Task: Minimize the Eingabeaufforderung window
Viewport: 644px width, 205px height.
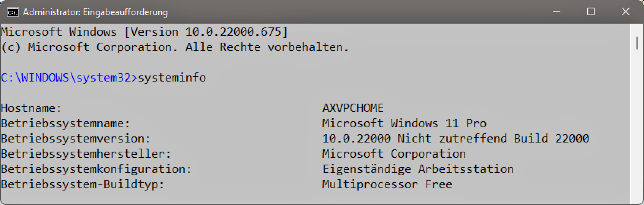Action: (556, 12)
